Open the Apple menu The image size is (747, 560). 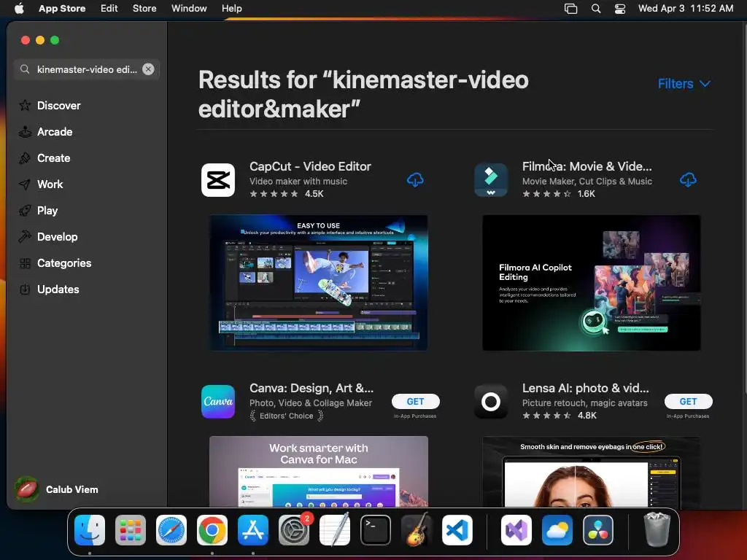[19, 8]
